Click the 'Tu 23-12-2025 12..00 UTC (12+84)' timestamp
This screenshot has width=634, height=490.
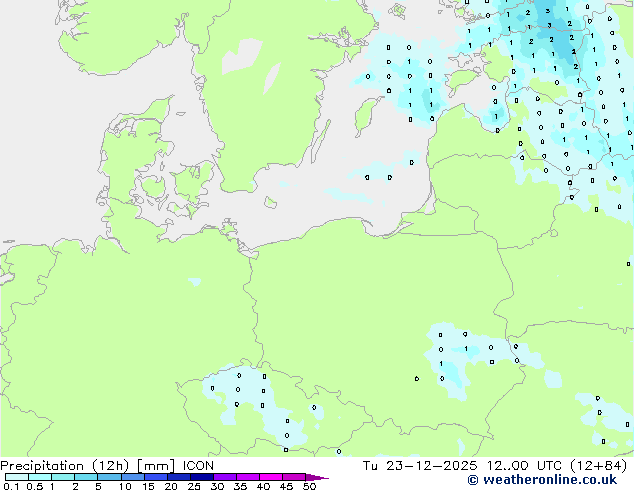pos(495,466)
